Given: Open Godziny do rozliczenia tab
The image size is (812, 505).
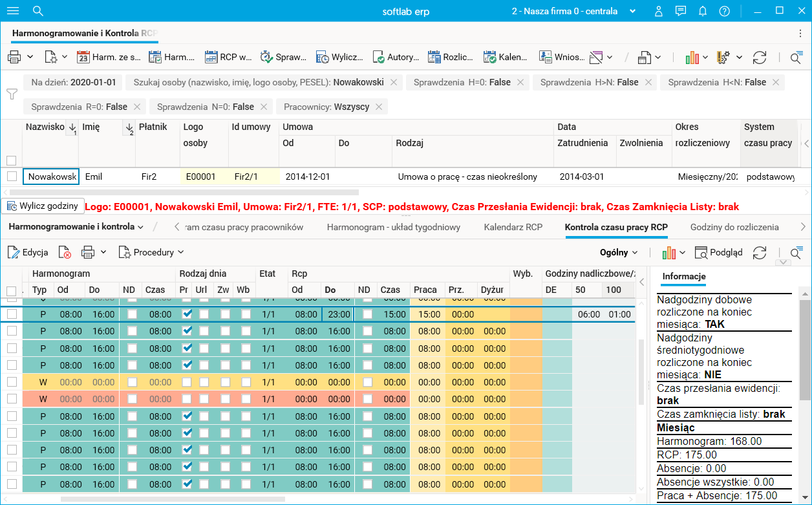Looking at the screenshot, I should pyautogui.click(x=734, y=227).
